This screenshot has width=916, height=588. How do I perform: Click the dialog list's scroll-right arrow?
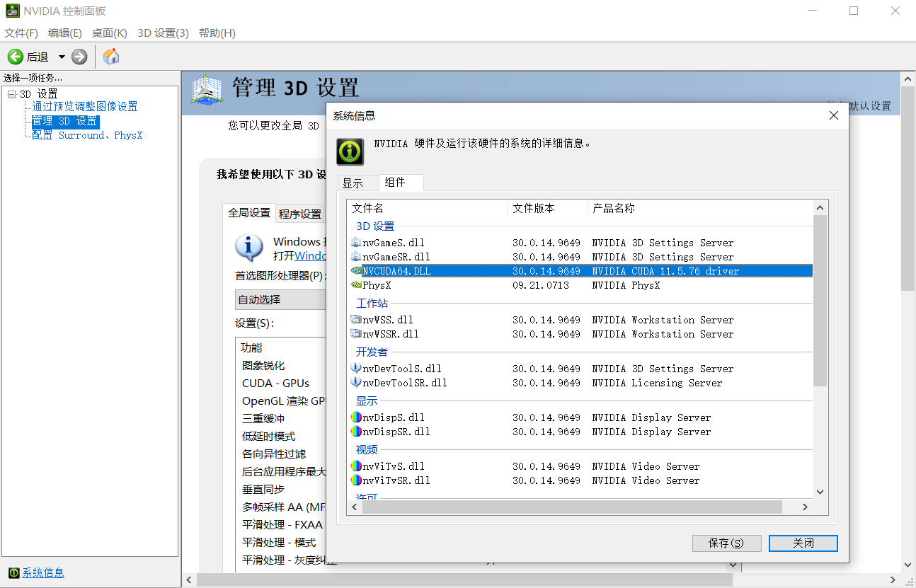click(x=805, y=507)
